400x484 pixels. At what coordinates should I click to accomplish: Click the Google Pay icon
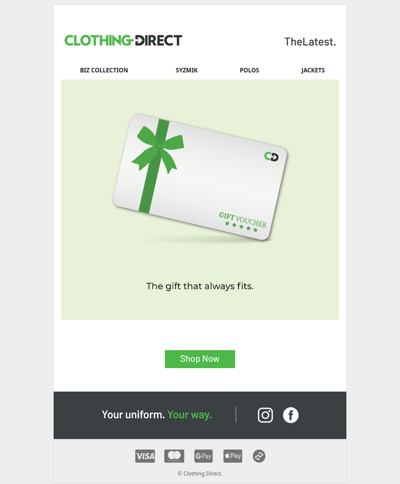[203, 456]
